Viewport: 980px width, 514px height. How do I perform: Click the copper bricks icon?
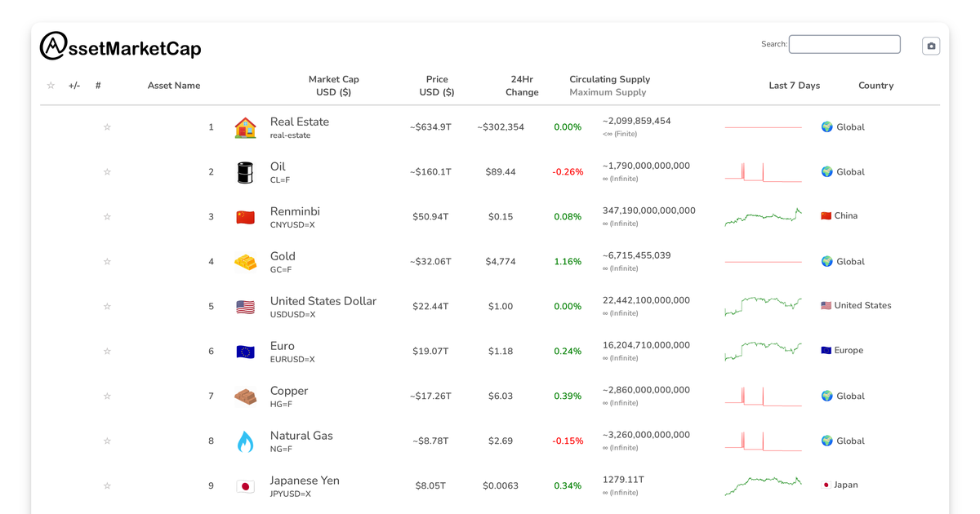[x=245, y=397]
